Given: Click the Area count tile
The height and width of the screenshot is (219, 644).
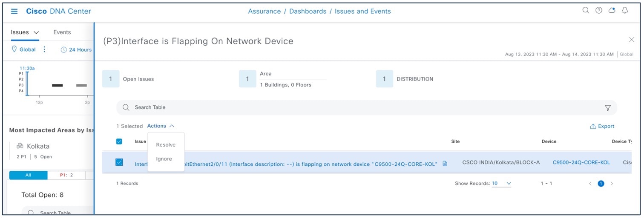Looking at the screenshot, I should [247, 79].
